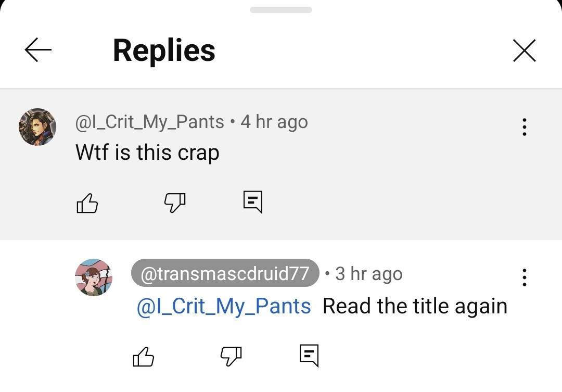The height and width of the screenshot is (392, 562).
Task: Close the Replies panel with X
Action: tap(524, 50)
